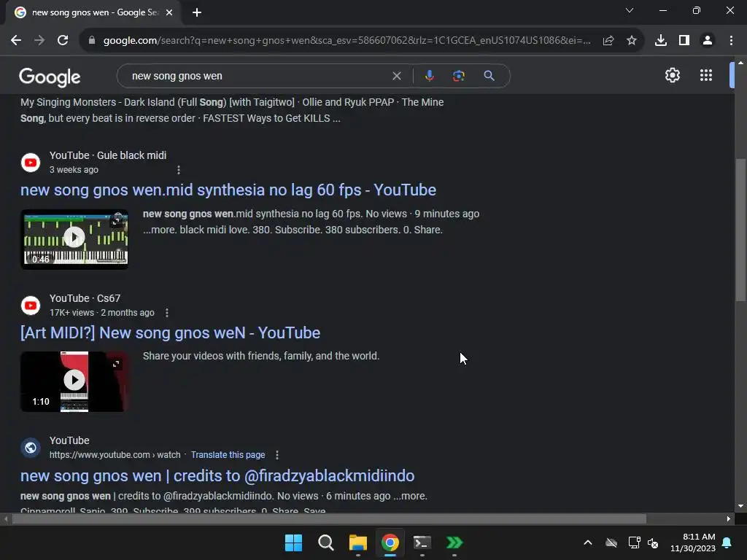Screen dimensions: 747x560
Task: Search by image with Google Lens
Action: 459,76
